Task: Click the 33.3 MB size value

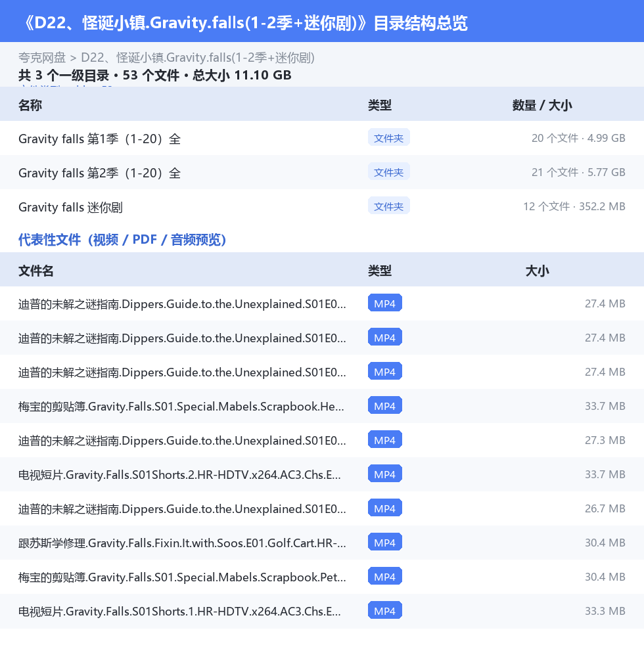Action: 605,611
